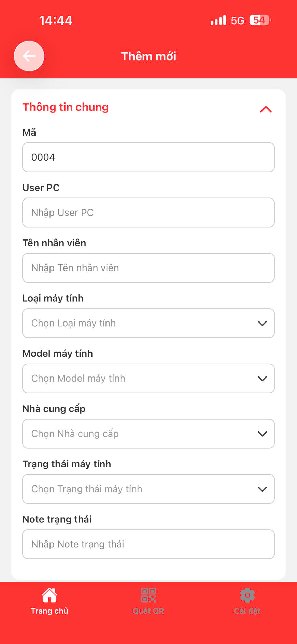Image resolution: width=297 pixels, height=644 pixels.
Task: Tap the Model máy tính chevron arrow
Action: click(x=262, y=379)
